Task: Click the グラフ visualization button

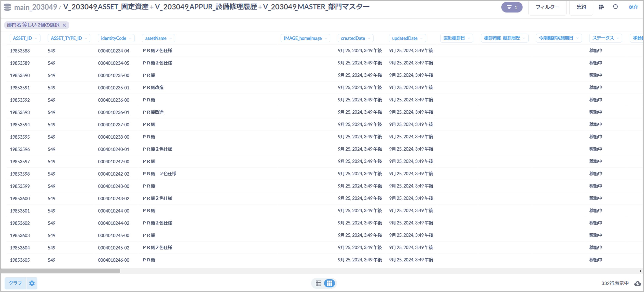Action: 15,283
